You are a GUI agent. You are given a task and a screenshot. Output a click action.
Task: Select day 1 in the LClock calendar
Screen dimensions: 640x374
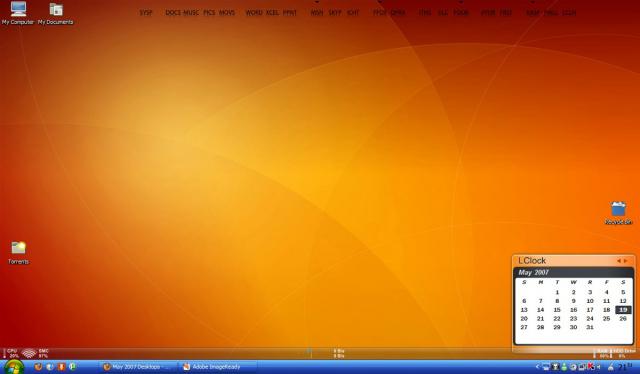click(x=557, y=292)
